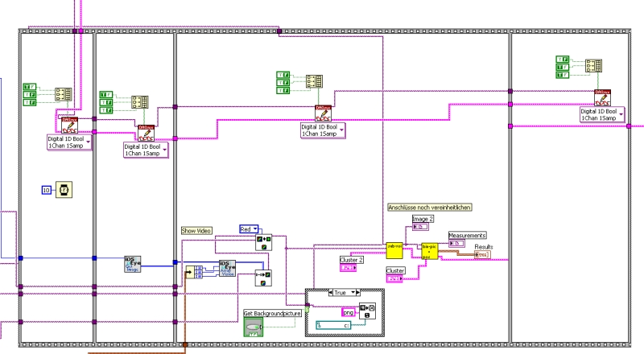This screenshot has width=644, height=354.
Task: Click the Cluster 2 control terminal
Action: (348, 268)
